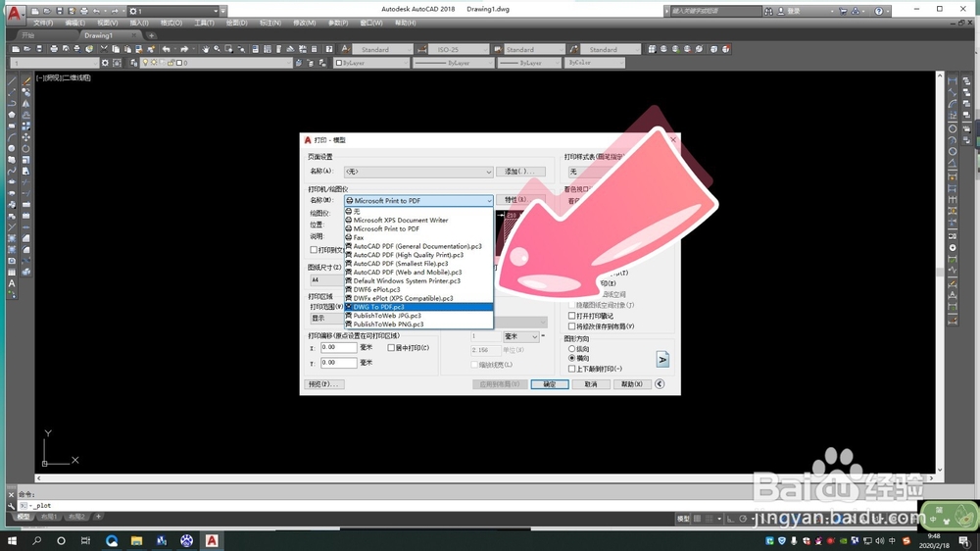Screen dimensions: 980x551
Task: Switch to the 开始 start tab
Action: pyautogui.click(x=27, y=35)
